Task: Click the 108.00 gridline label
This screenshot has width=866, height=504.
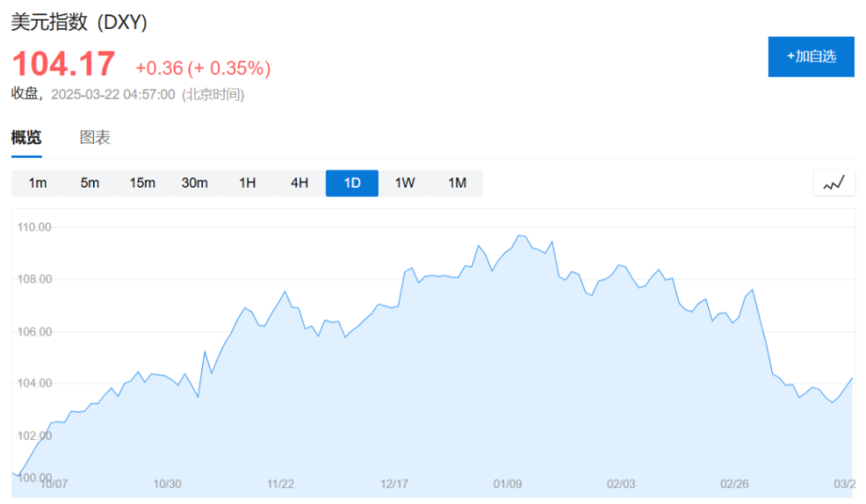Action: tap(34, 279)
